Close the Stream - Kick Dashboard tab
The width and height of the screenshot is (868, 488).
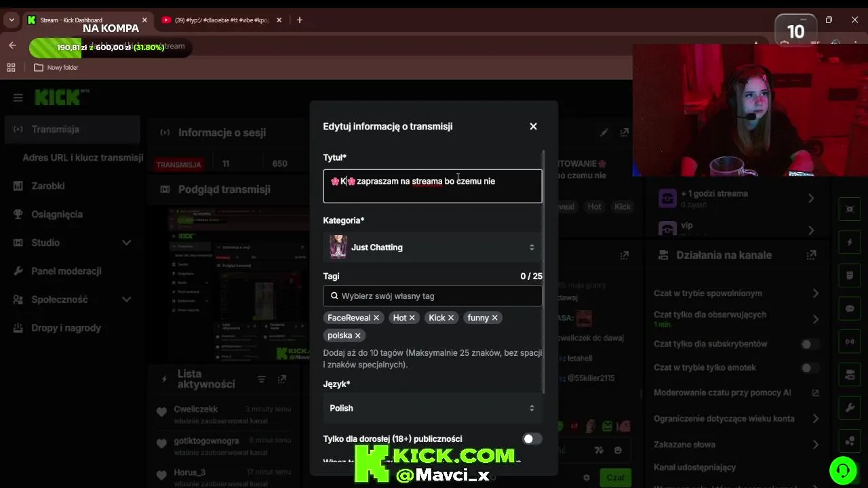click(144, 20)
